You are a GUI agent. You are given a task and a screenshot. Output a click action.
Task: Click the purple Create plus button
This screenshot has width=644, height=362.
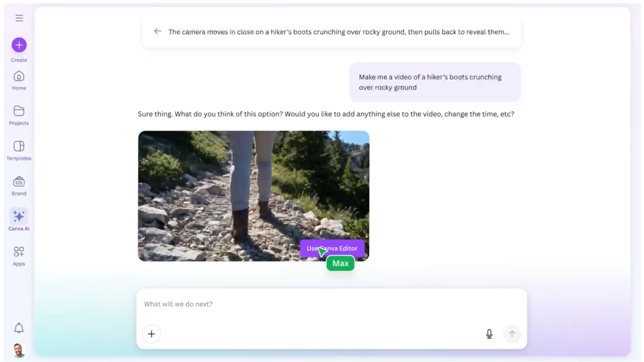tap(19, 45)
